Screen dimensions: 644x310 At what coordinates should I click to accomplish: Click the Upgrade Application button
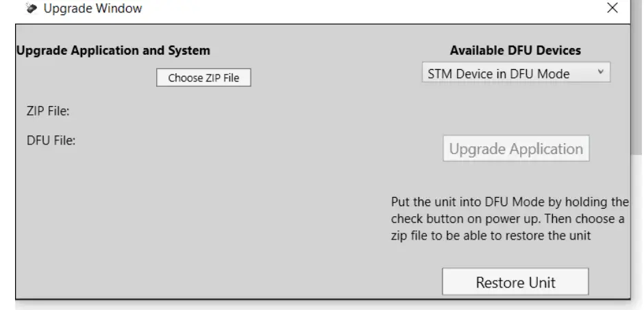516,148
